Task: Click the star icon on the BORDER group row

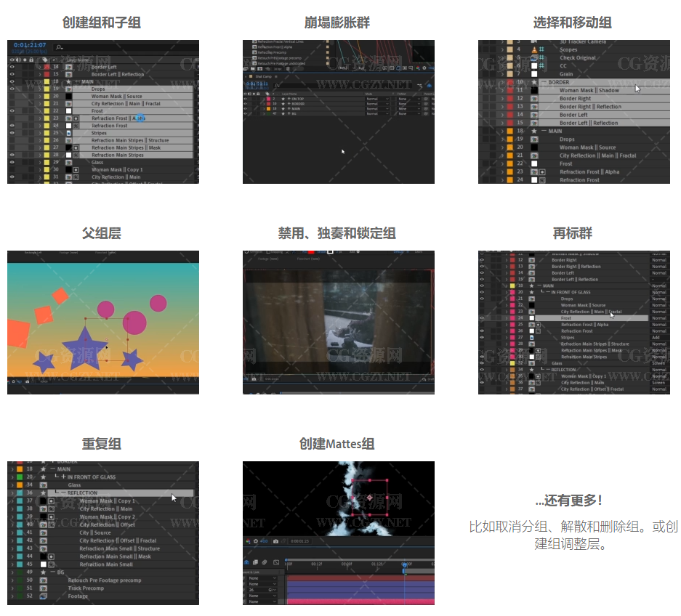Action: (535, 82)
